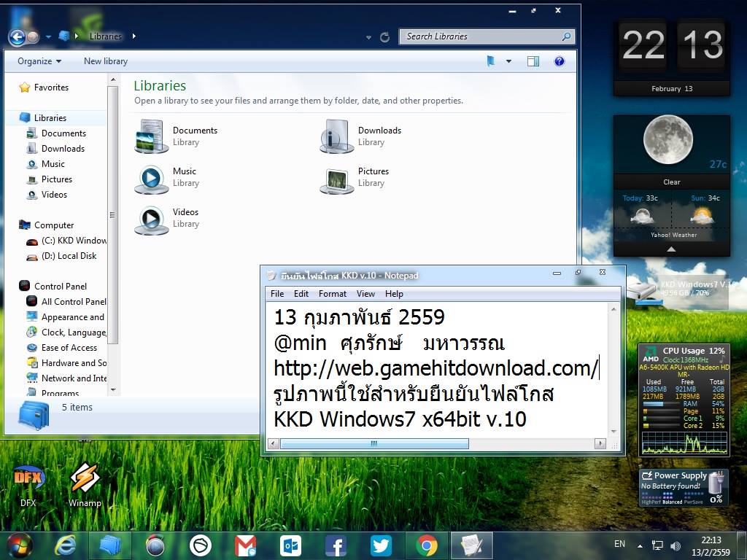Click Notepad horizontal scroll right arrow
The height and width of the screenshot is (560, 747).
(600, 444)
